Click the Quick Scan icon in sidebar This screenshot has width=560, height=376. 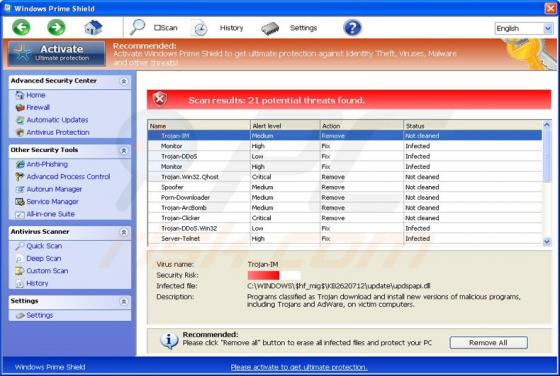point(20,246)
